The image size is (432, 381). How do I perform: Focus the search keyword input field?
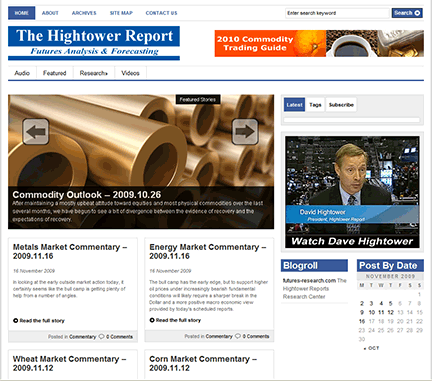337,13
